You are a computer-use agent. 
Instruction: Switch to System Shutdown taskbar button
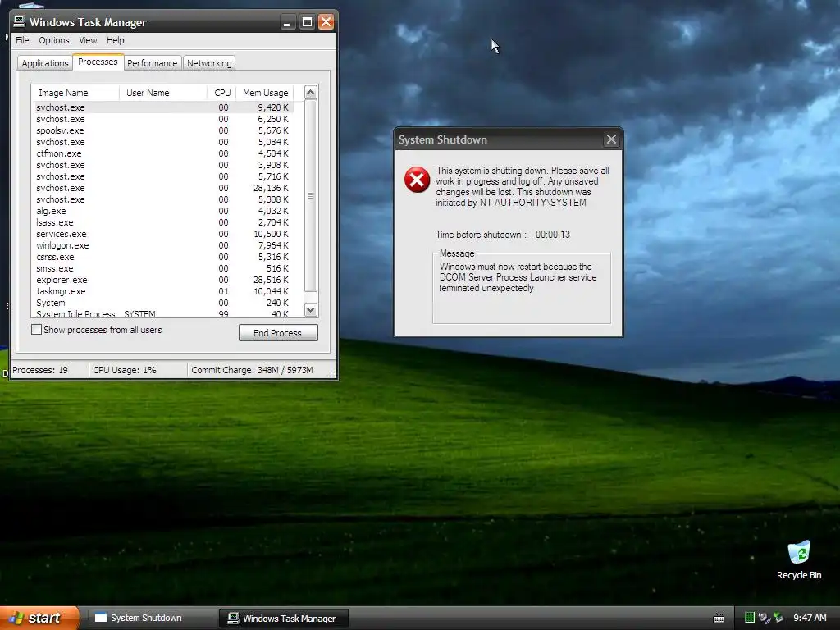click(x=153, y=618)
